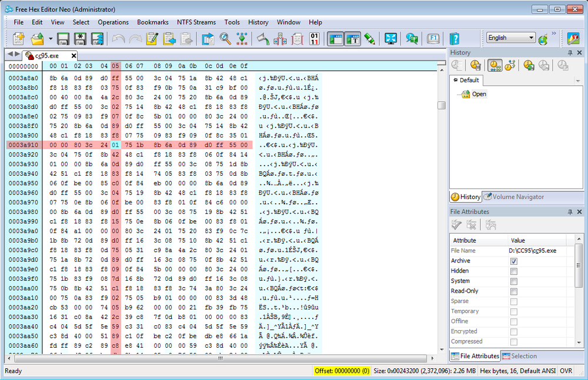Image resolution: width=588 pixels, height=380 pixels.
Task: Expand the toolbar overflow chevron
Action: click(x=554, y=33)
